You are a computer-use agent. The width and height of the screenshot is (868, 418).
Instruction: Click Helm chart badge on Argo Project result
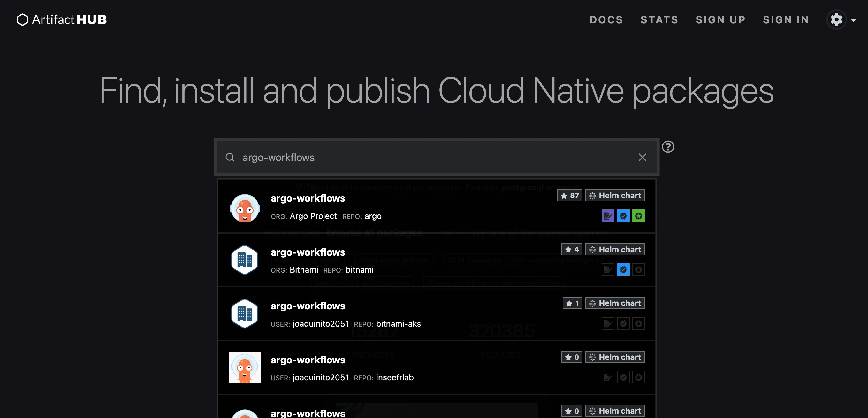pyautogui.click(x=615, y=196)
